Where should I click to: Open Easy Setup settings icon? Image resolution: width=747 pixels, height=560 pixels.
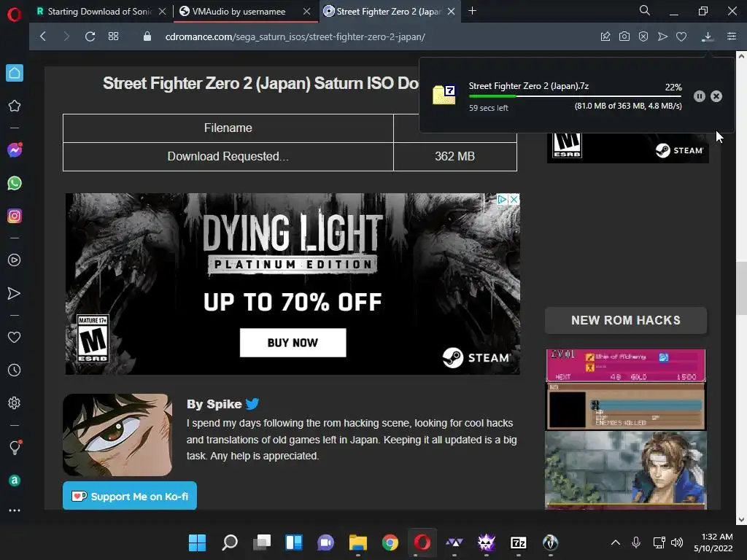[x=732, y=36]
